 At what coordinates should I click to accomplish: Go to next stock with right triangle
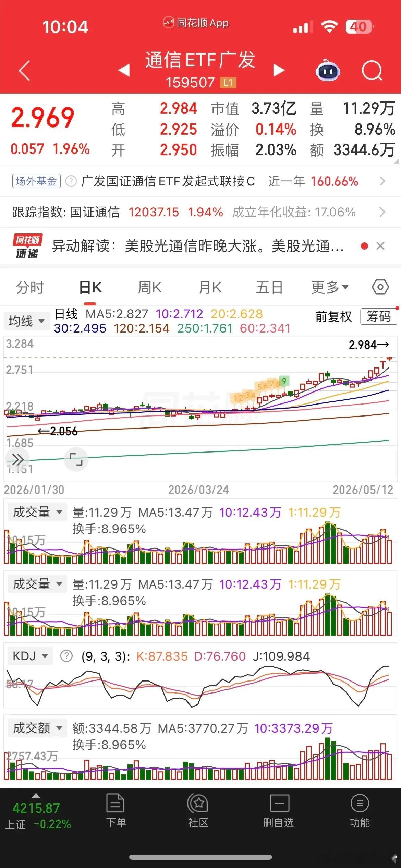coord(279,70)
